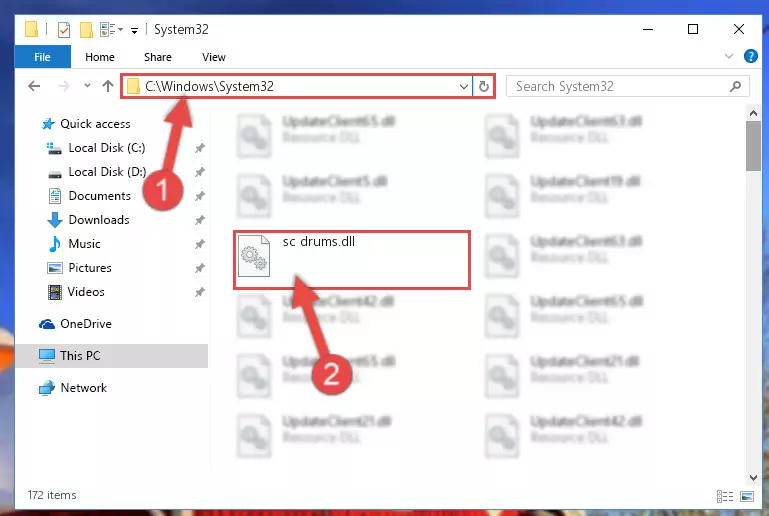Image resolution: width=769 pixels, height=516 pixels.
Task: Click the pin icon beside Documents
Action: pos(199,196)
